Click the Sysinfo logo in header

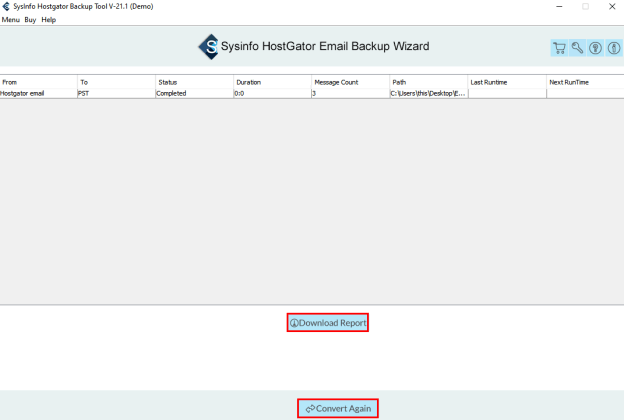coord(209,46)
